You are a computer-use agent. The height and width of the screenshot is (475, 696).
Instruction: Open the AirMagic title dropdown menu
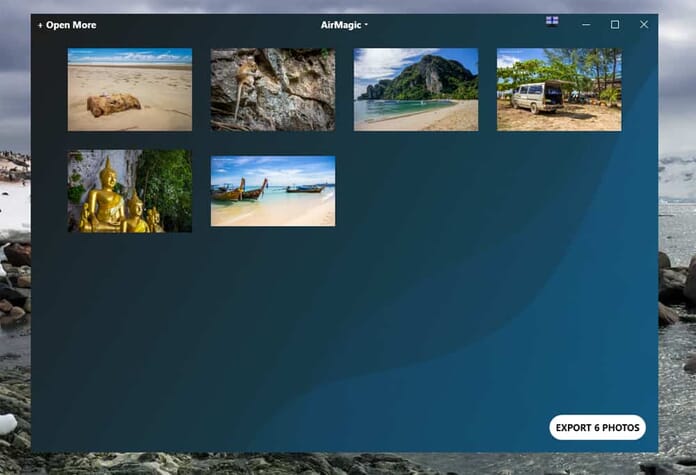[x=344, y=25]
